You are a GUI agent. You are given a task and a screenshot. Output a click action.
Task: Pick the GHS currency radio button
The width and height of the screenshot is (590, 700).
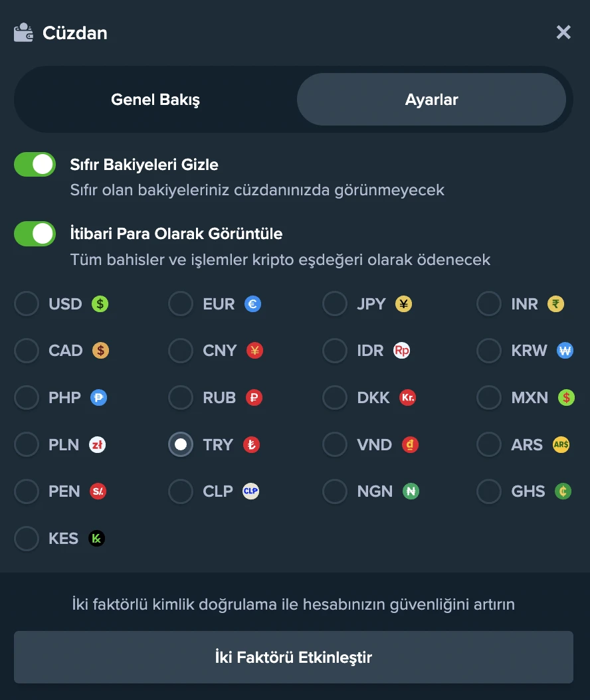point(489,491)
